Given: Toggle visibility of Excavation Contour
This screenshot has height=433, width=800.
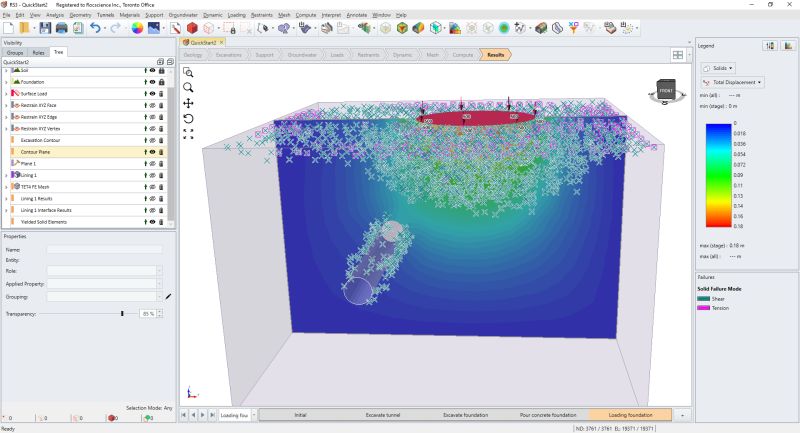Looking at the screenshot, I should [x=153, y=140].
